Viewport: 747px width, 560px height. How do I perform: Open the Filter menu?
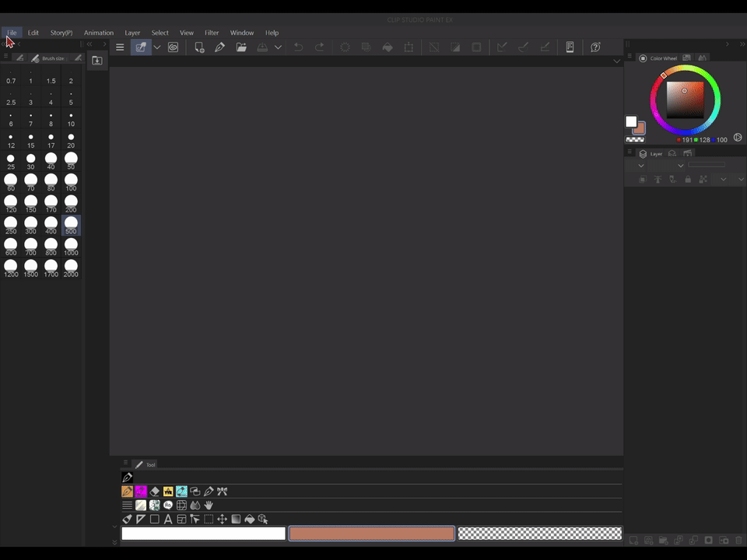point(212,33)
